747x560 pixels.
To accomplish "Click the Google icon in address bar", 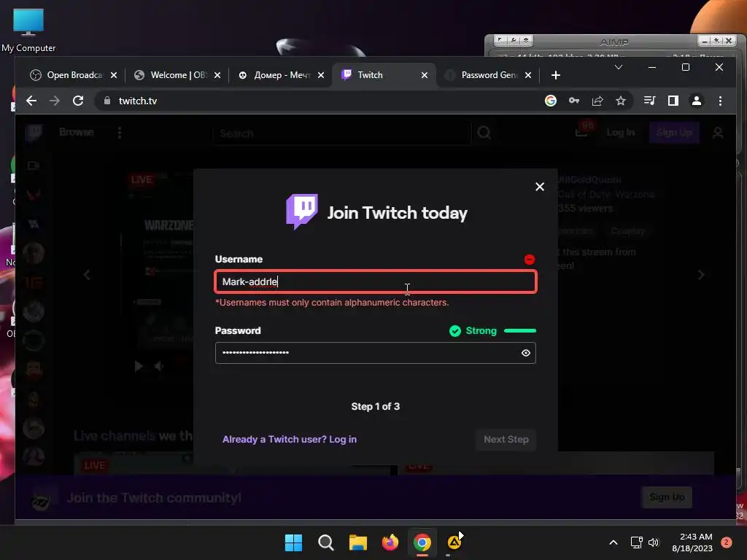I will pyautogui.click(x=551, y=101).
